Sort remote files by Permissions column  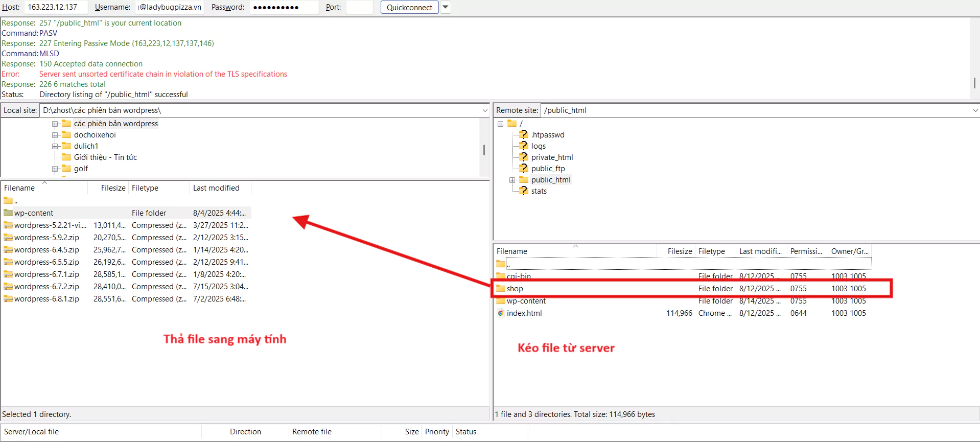(x=807, y=251)
